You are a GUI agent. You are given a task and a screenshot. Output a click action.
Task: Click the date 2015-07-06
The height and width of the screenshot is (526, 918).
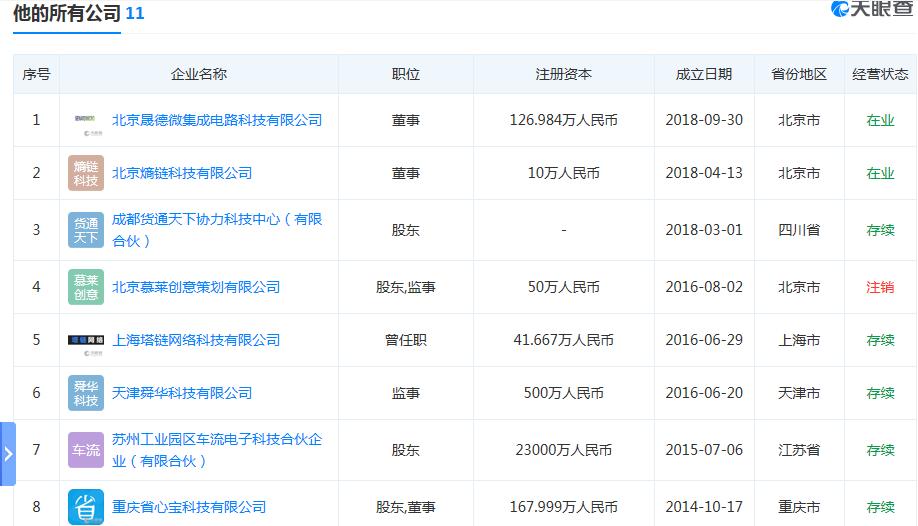pos(704,450)
